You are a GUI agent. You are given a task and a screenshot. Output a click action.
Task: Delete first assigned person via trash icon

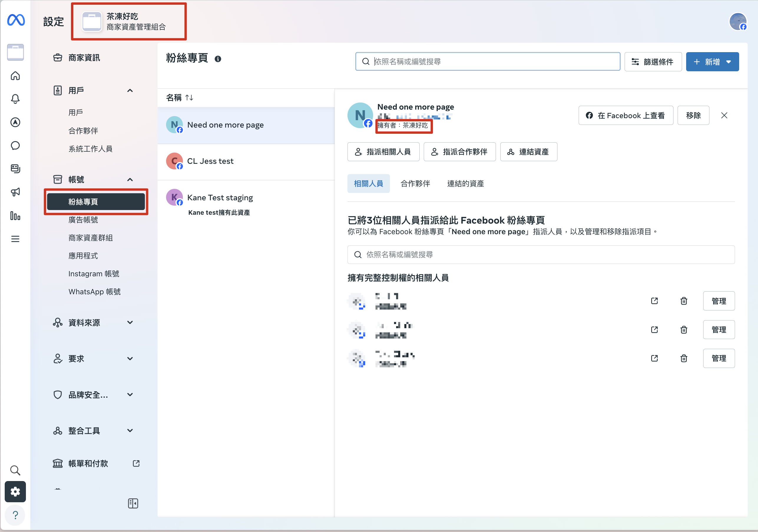[x=684, y=301]
